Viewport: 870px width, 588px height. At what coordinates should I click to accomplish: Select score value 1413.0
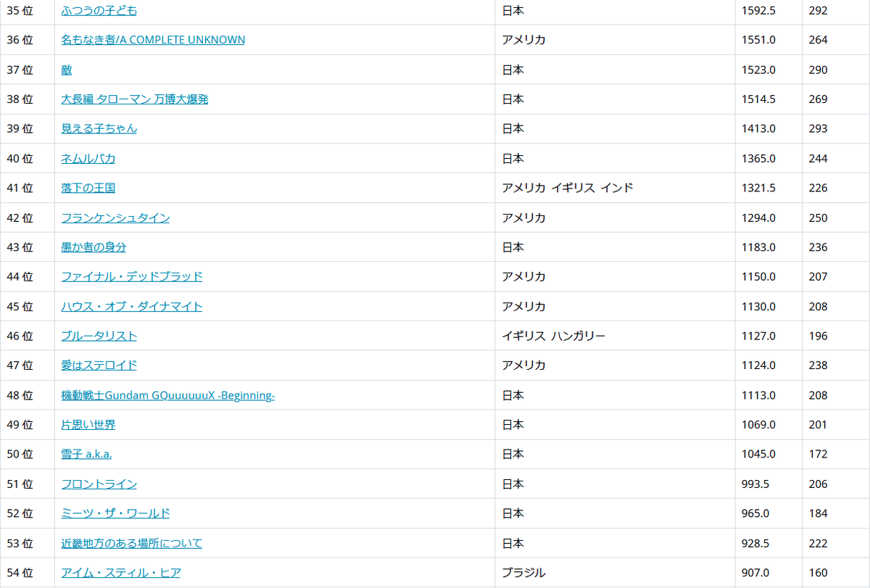(758, 128)
